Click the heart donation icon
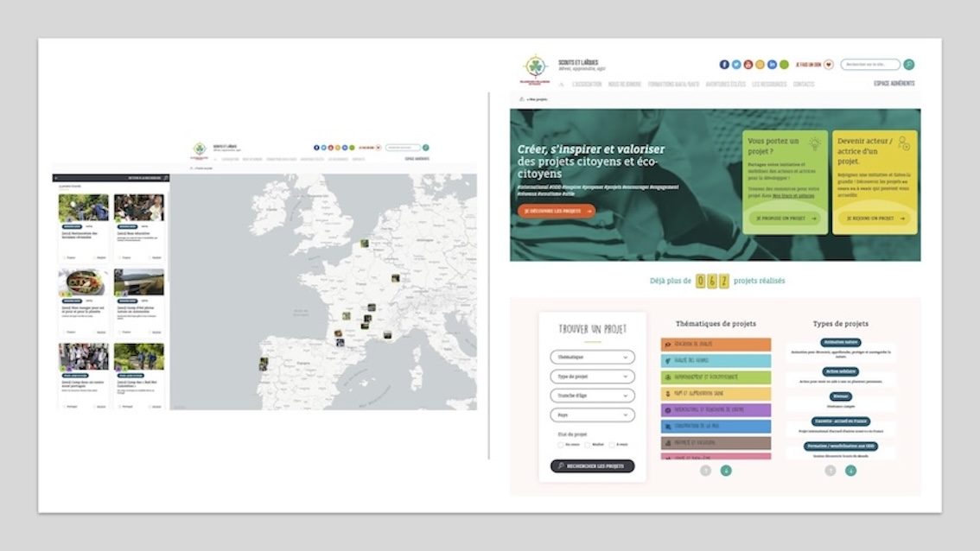The image size is (980, 551). click(x=829, y=65)
